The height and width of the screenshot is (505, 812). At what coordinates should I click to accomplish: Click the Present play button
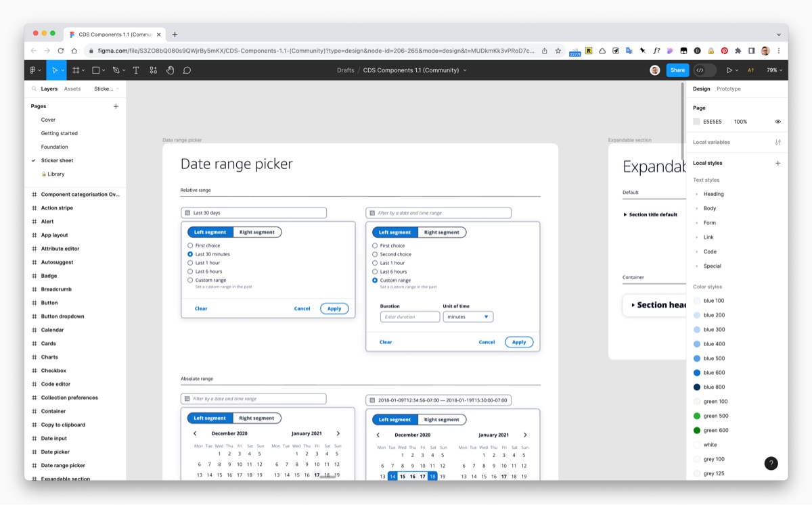pyautogui.click(x=729, y=70)
